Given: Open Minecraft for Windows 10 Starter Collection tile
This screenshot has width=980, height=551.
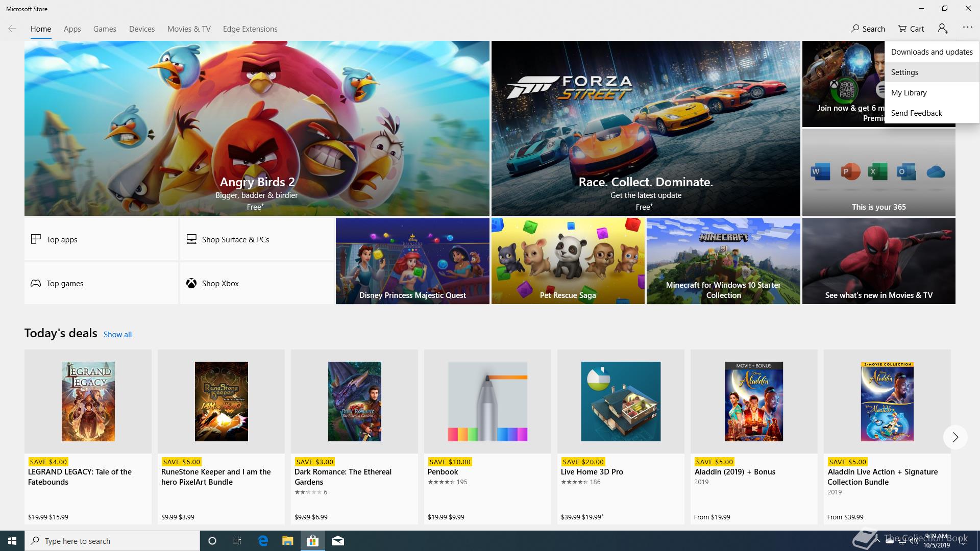Looking at the screenshot, I should [723, 261].
